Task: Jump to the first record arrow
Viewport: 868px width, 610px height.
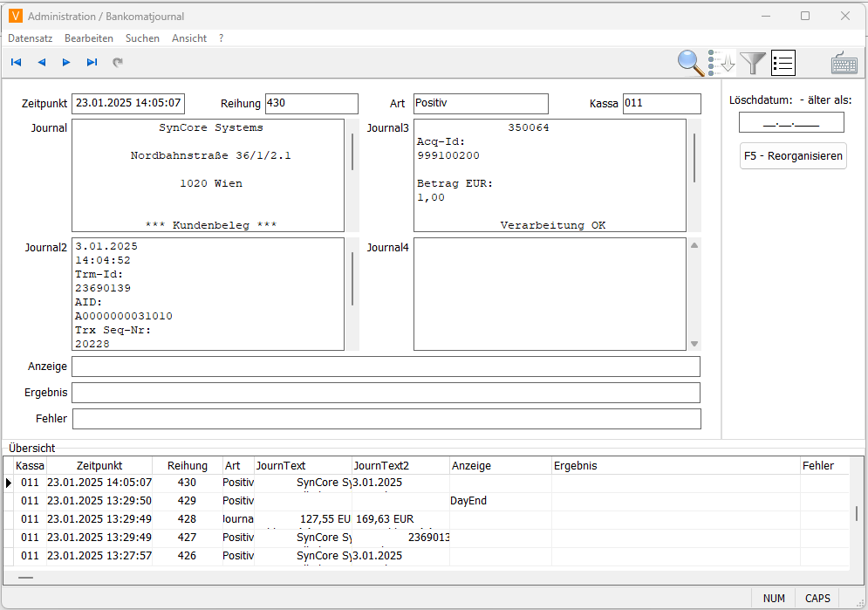Action: (x=16, y=62)
